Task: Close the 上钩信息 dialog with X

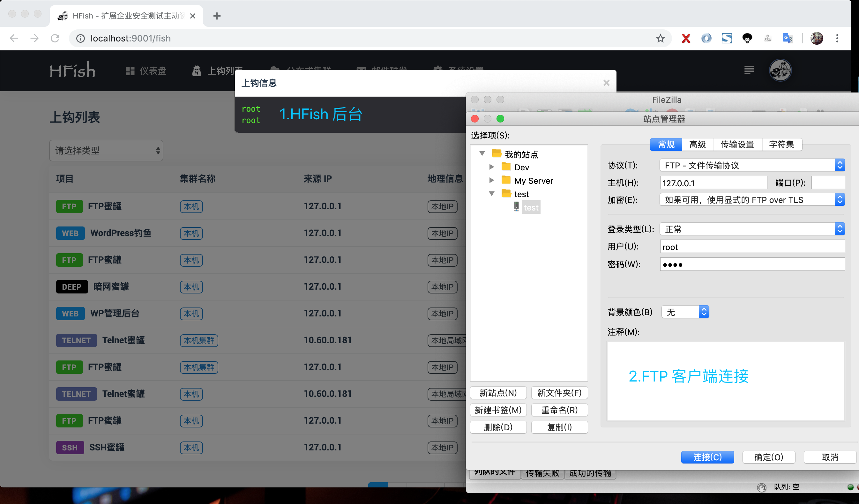Action: pyautogui.click(x=606, y=83)
